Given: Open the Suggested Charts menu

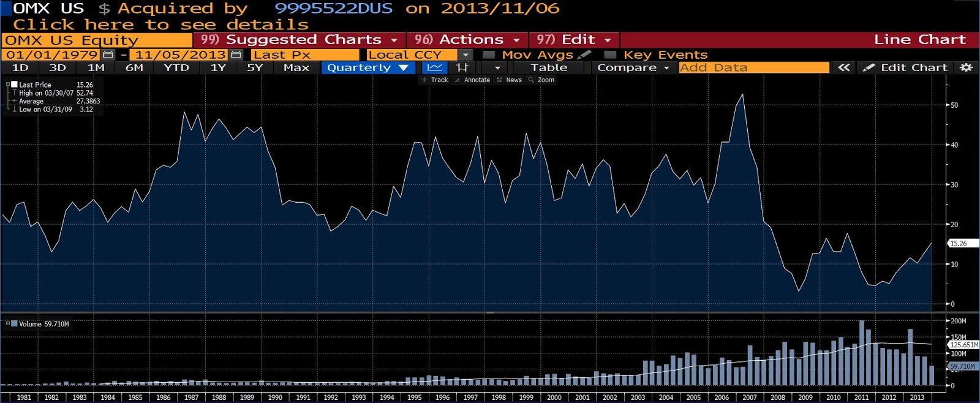Looking at the screenshot, I should click(x=299, y=40).
